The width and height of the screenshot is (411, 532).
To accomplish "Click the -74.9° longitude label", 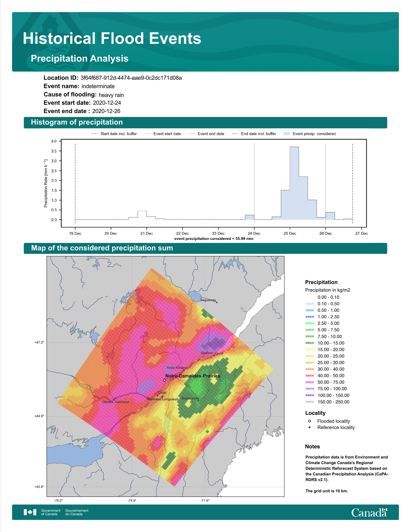I will click(x=132, y=500).
